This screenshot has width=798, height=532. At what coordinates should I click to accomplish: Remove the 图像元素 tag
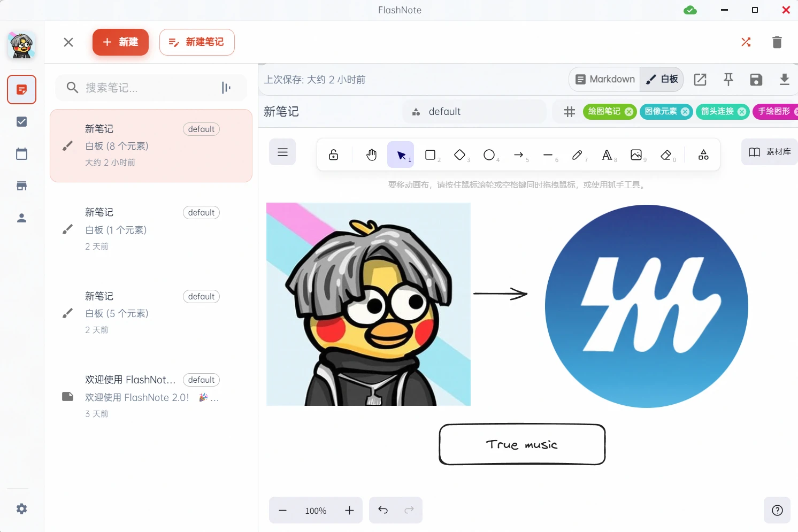pyautogui.click(x=685, y=112)
